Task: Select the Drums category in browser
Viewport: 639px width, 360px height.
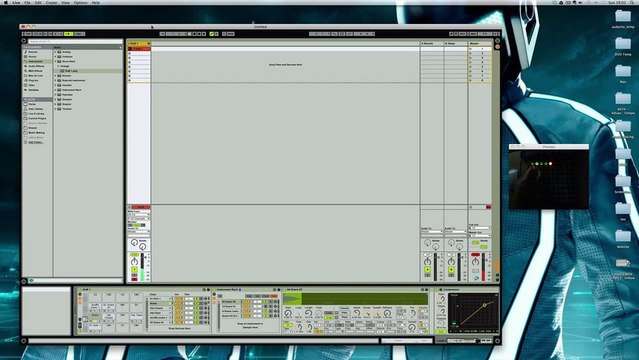Action: 33,57
